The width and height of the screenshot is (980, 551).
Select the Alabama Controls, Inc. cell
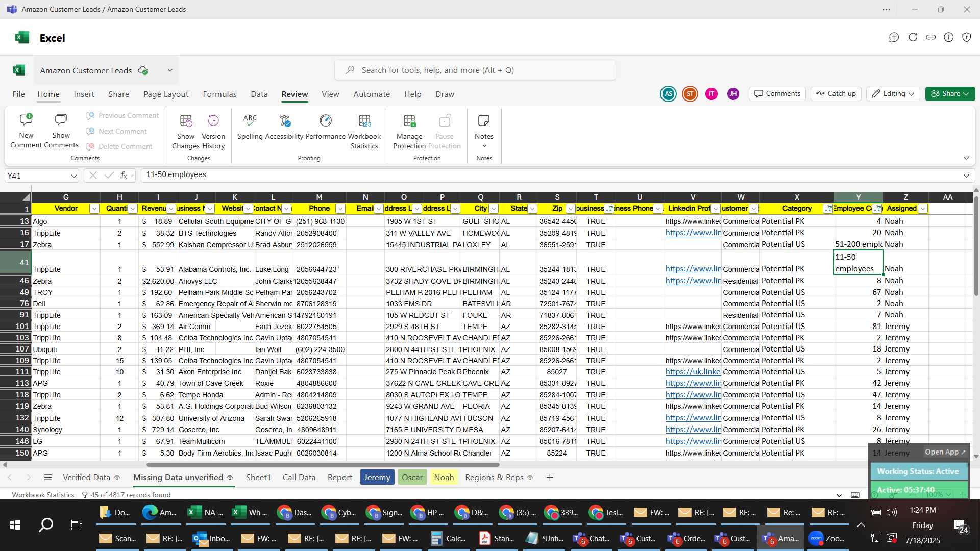pyautogui.click(x=215, y=263)
